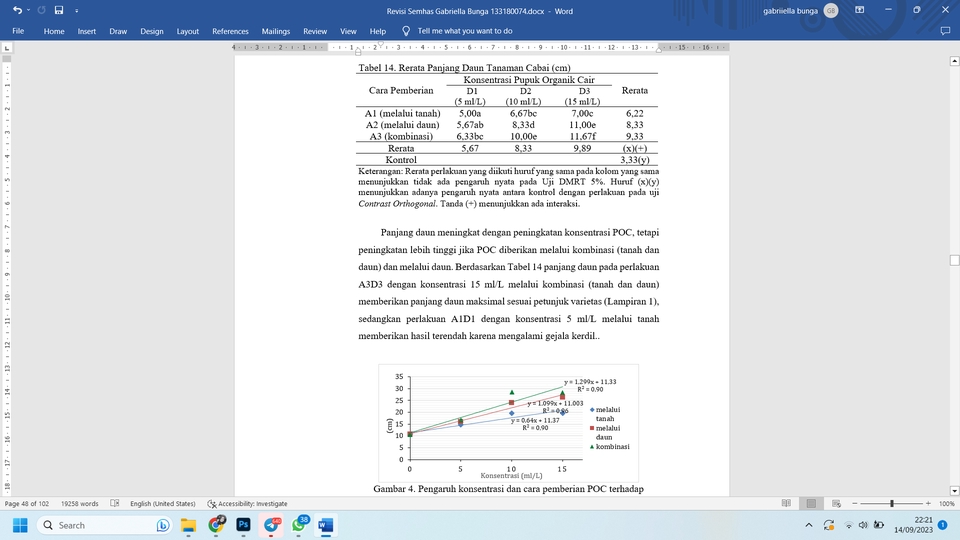Go to the Design tab
This screenshot has width=960, height=540.
[x=151, y=31]
